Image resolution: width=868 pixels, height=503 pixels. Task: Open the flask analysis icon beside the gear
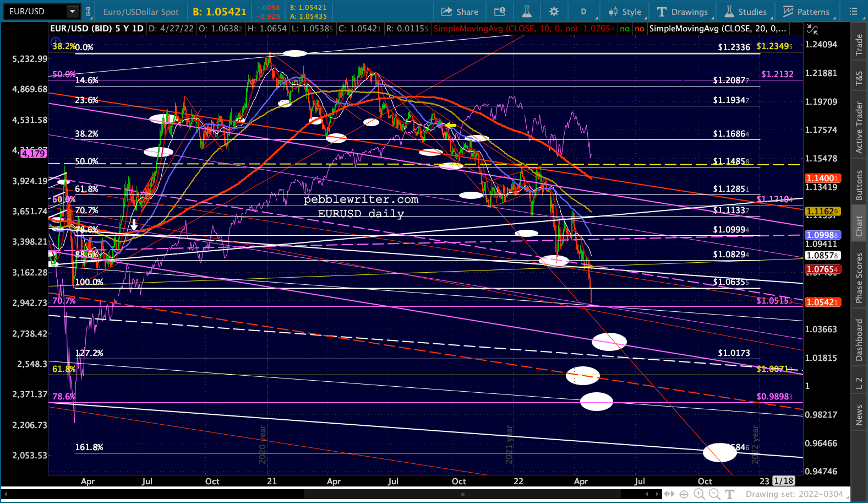(x=527, y=12)
